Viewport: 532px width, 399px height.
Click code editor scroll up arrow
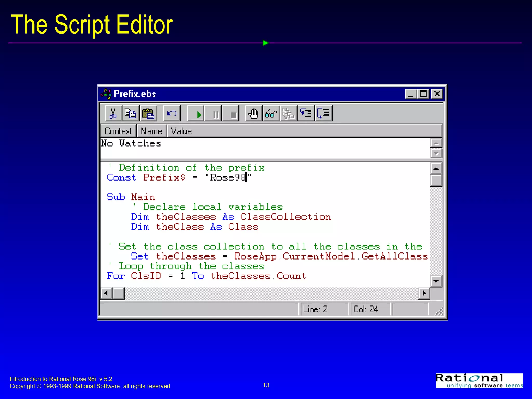[x=436, y=169]
